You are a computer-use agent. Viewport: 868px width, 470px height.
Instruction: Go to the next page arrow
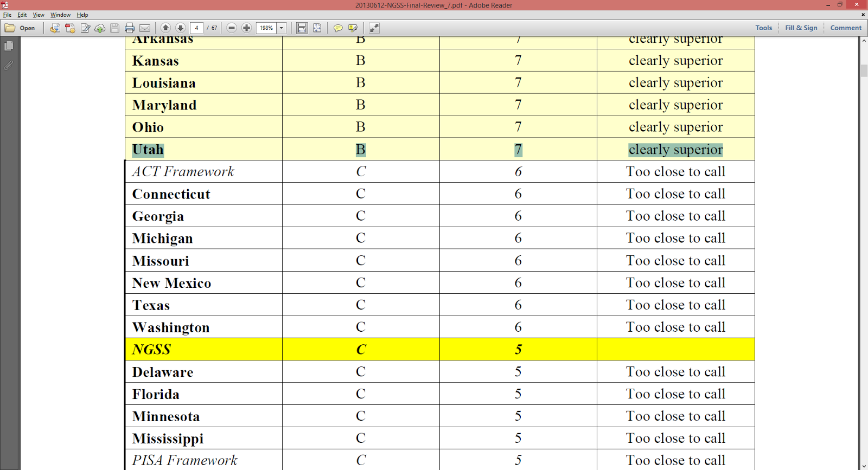tap(181, 28)
